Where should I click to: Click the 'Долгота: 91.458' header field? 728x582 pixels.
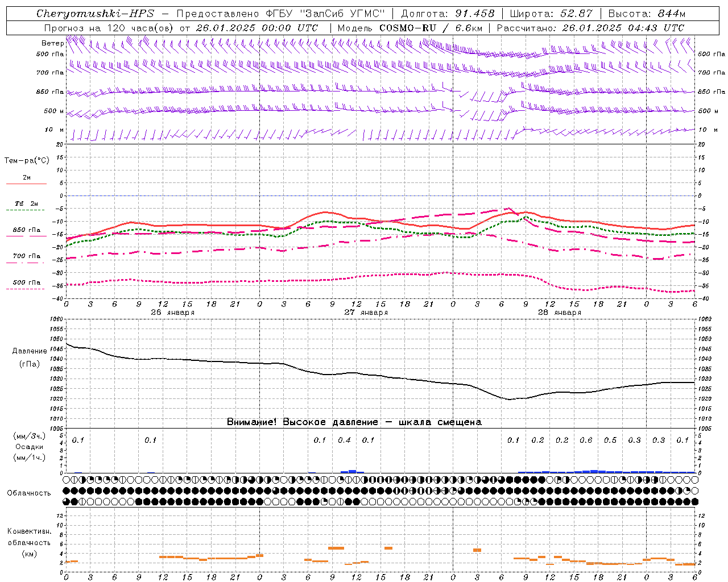tap(448, 14)
